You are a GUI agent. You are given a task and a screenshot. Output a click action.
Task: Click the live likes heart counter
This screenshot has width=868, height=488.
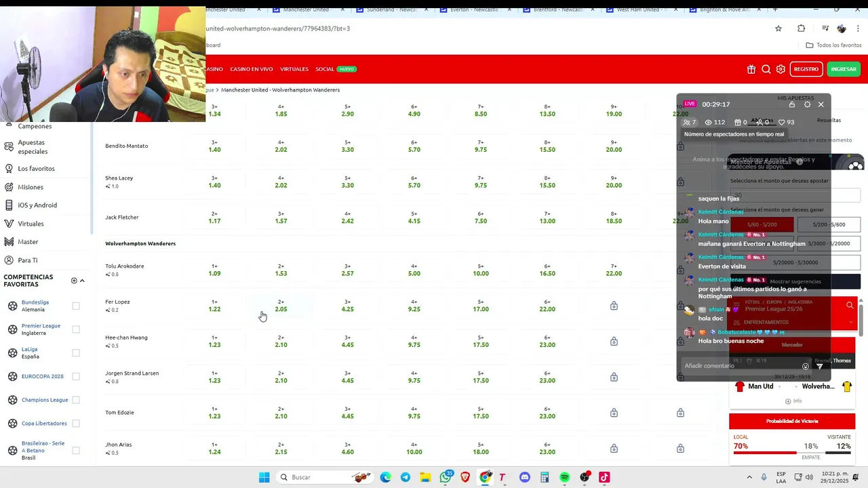(x=787, y=122)
